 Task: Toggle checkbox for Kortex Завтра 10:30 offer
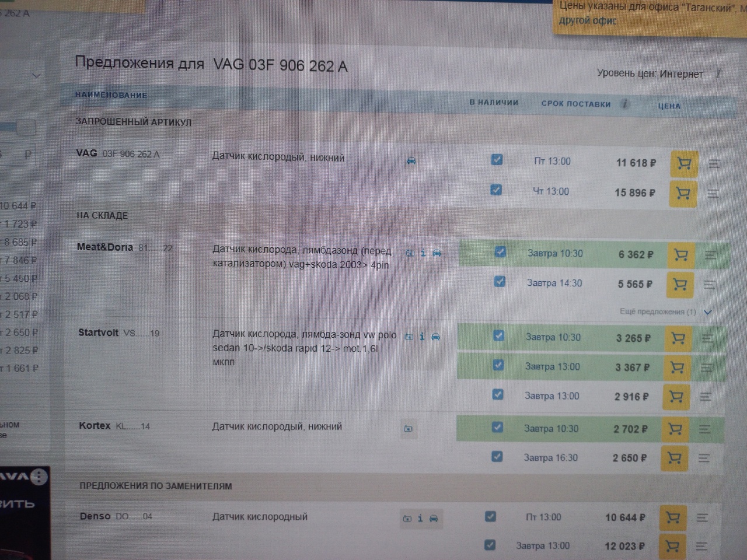click(x=497, y=427)
